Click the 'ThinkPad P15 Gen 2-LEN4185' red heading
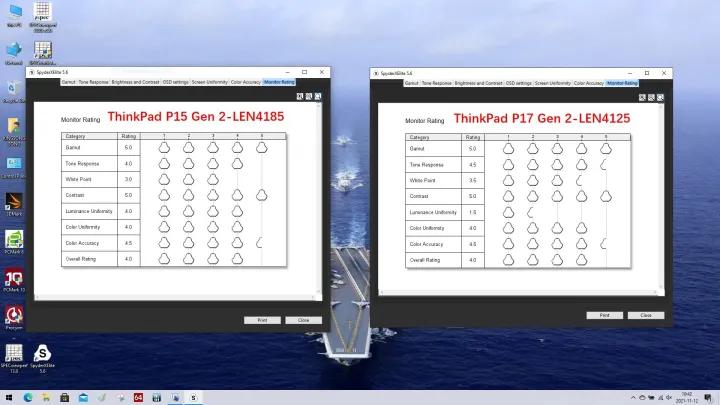 pyautogui.click(x=196, y=117)
